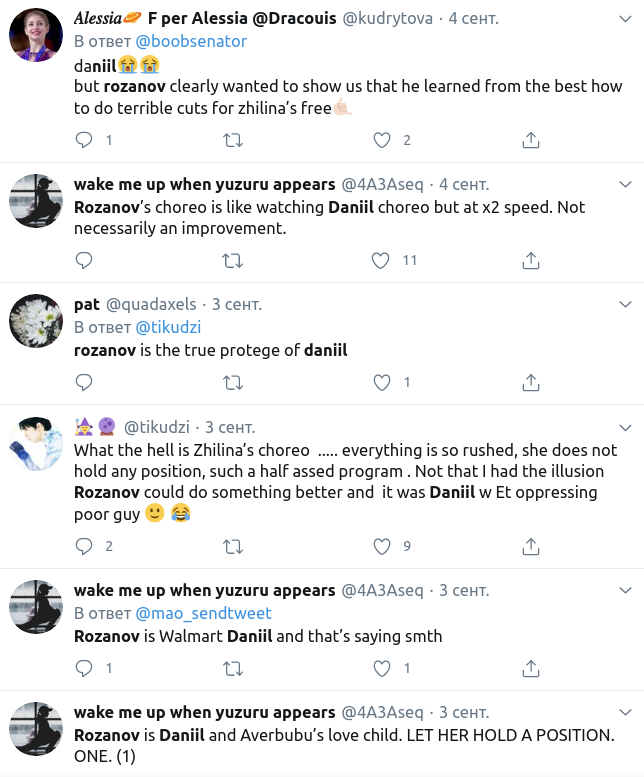Retweet Alessia's tweet about terrible cuts
Image resolution: width=644 pixels, height=777 pixels.
point(232,140)
